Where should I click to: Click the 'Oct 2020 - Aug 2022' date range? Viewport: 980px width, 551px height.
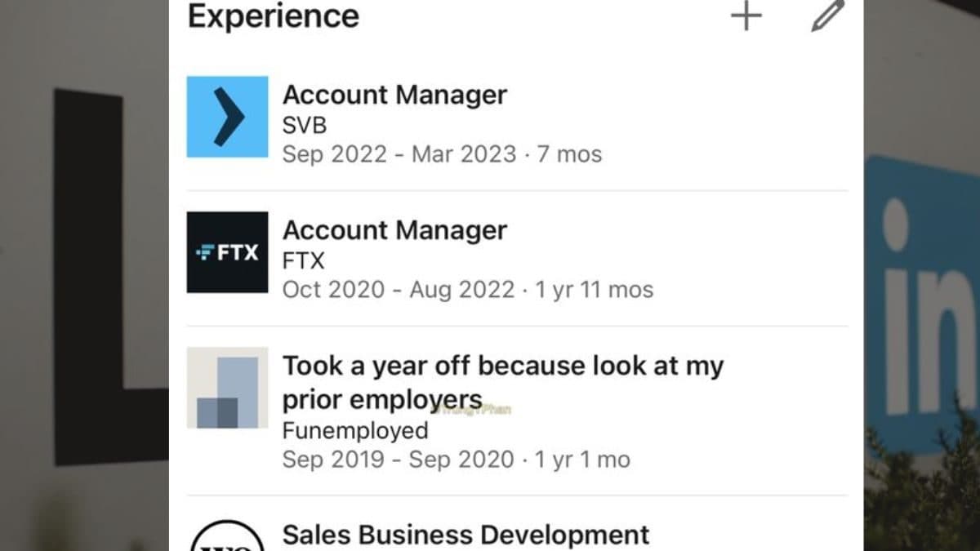[x=399, y=290]
